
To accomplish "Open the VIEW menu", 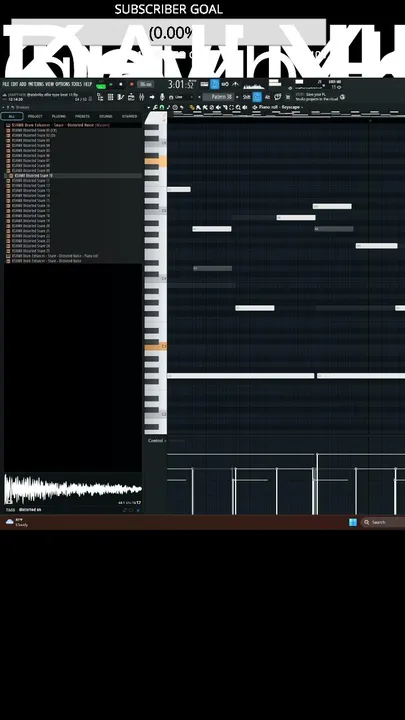I will click(50, 84).
